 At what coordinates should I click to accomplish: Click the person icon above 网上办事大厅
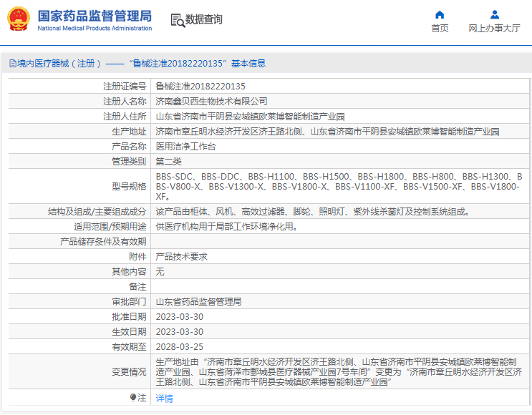click(x=494, y=14)
